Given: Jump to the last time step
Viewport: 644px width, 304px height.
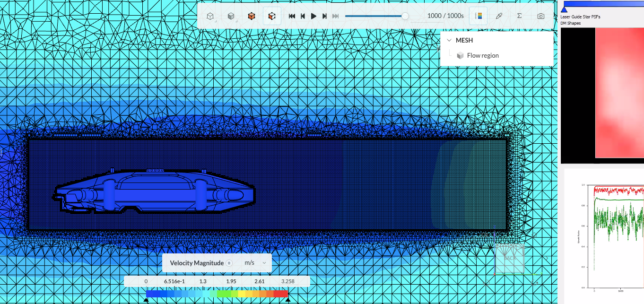Looking at the screenshot, I should (335, 16).
